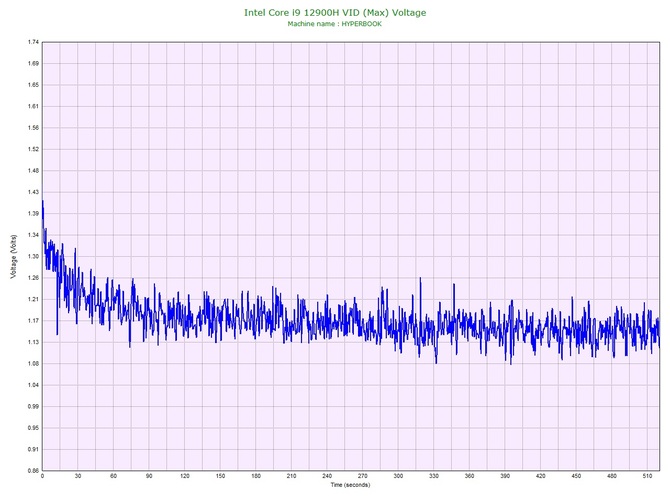Click the 0 tick on the time axis
670x502 pixels.
pyautogui.click(x=42, y=476)
